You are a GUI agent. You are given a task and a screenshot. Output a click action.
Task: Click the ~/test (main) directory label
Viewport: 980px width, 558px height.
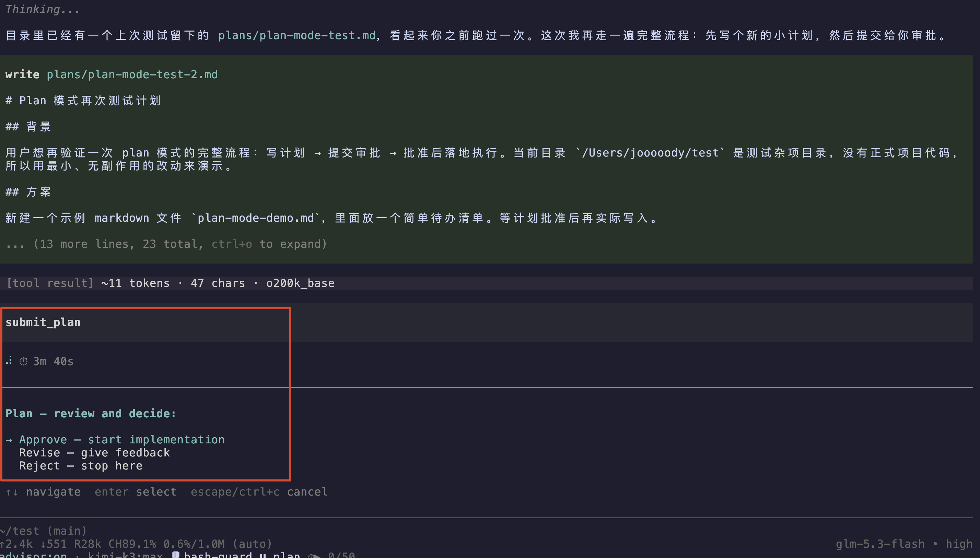44,531
